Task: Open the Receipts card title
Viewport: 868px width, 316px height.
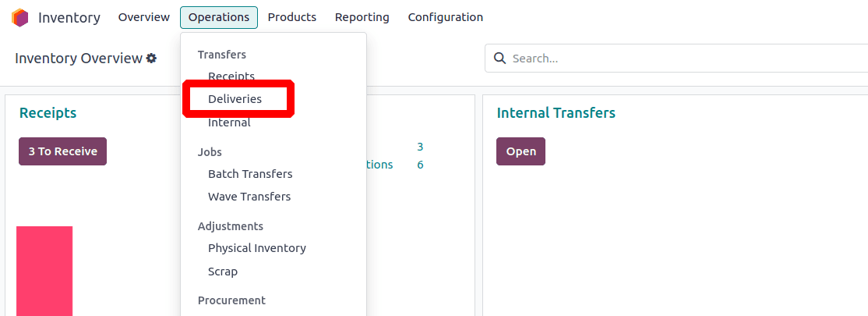Action: point(48,113)
